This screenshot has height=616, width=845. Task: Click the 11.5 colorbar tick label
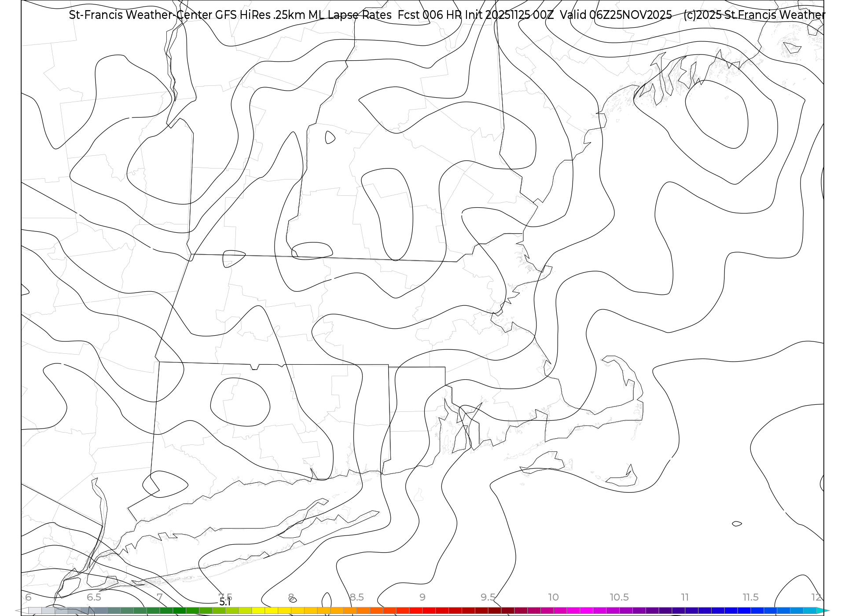coord(750,598)
